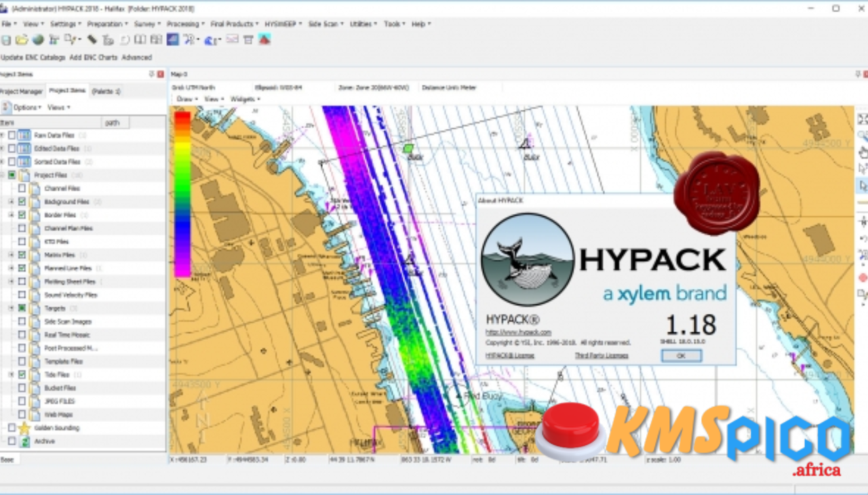Click the black pencil/ruler toolbar icon
The width and height of the screenshot is (868, 495).
[x=92, y=40]
